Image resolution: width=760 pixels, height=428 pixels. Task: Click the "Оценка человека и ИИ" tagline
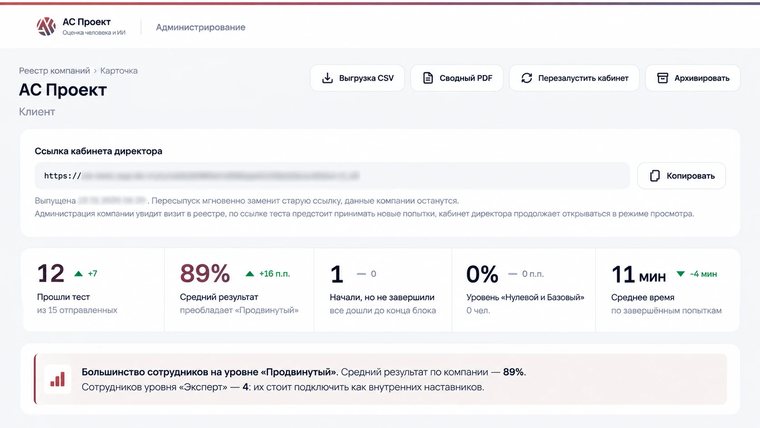click(x=94, y=32)
